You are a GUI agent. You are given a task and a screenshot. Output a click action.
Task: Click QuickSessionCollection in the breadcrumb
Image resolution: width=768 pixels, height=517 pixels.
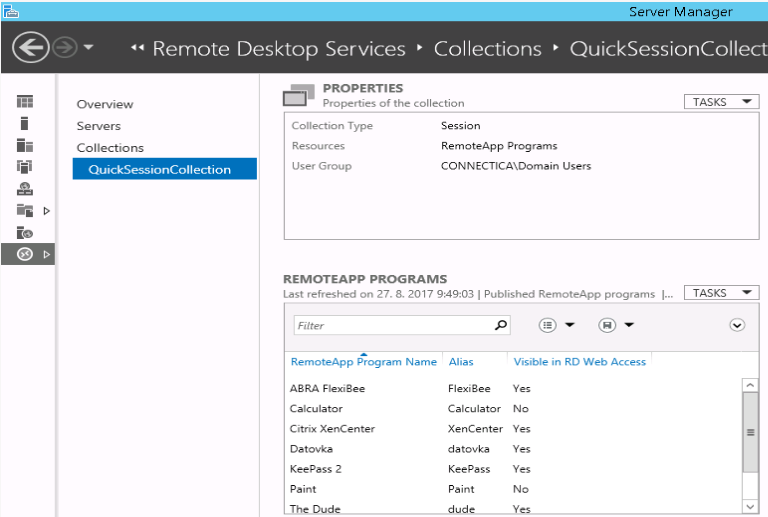668,48
